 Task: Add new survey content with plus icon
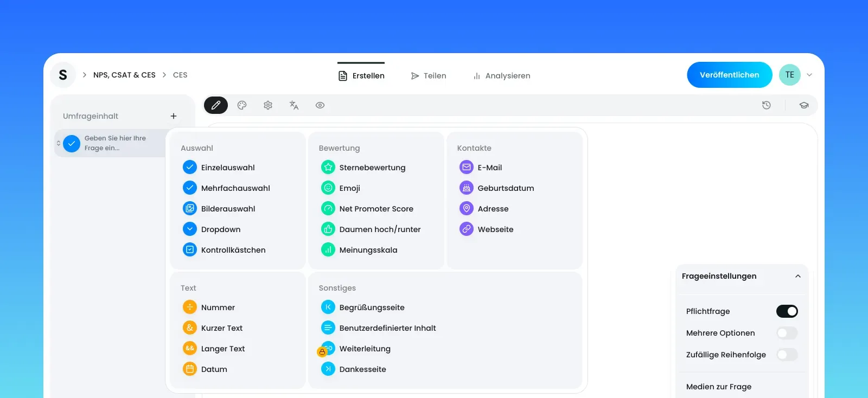[x=174, y=116]
